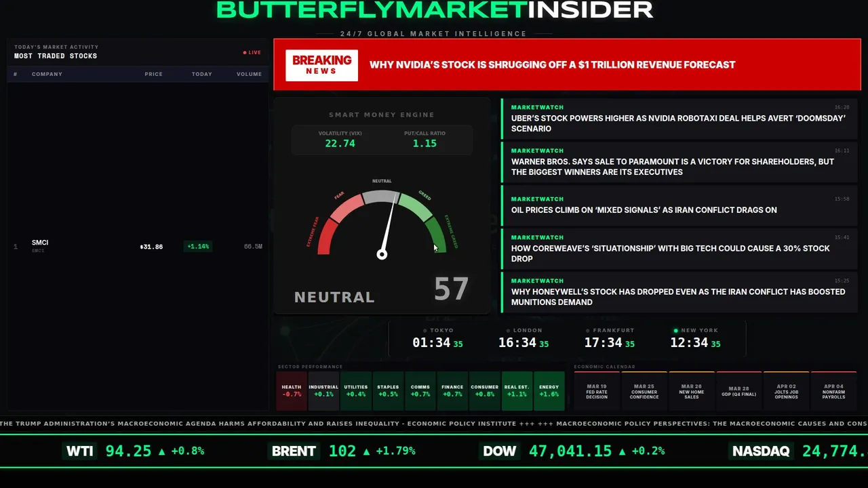Image resolution: width=868 pixels, height=488 pixels.
Task: Open Mar 28 GDP (Q4 Final) event
Action: coord(739,390)
